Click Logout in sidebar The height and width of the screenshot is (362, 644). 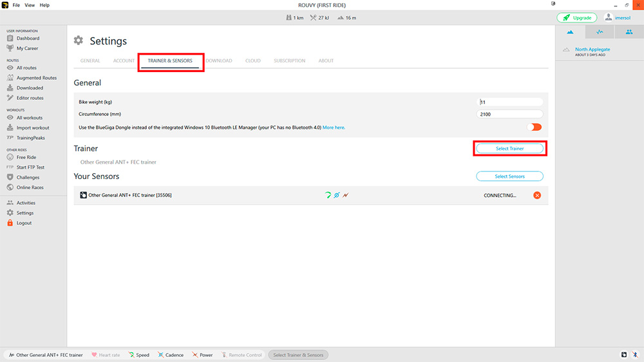coord(19,223)
